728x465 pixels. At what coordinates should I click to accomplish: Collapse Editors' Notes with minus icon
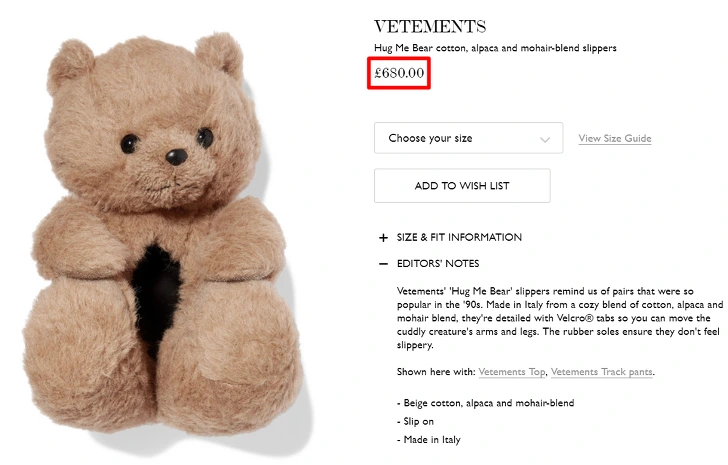click(383, 264)
